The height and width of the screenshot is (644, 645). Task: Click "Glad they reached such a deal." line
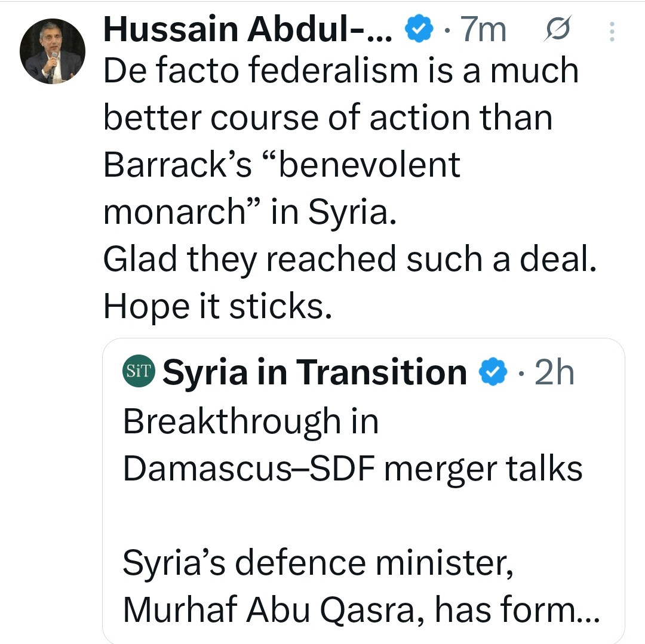point(349,259)
